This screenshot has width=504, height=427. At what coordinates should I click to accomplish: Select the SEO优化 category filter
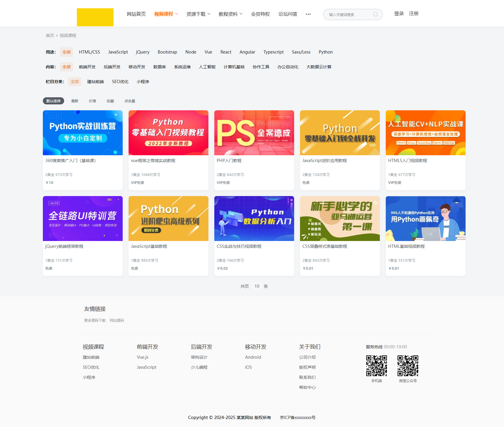[x=120, y=82]
